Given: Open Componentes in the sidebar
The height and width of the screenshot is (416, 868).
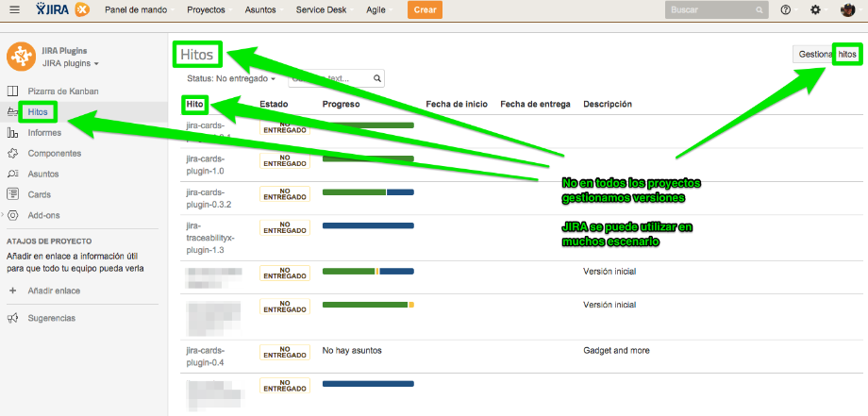Looking at the screenshot, I should click(55, 153).
